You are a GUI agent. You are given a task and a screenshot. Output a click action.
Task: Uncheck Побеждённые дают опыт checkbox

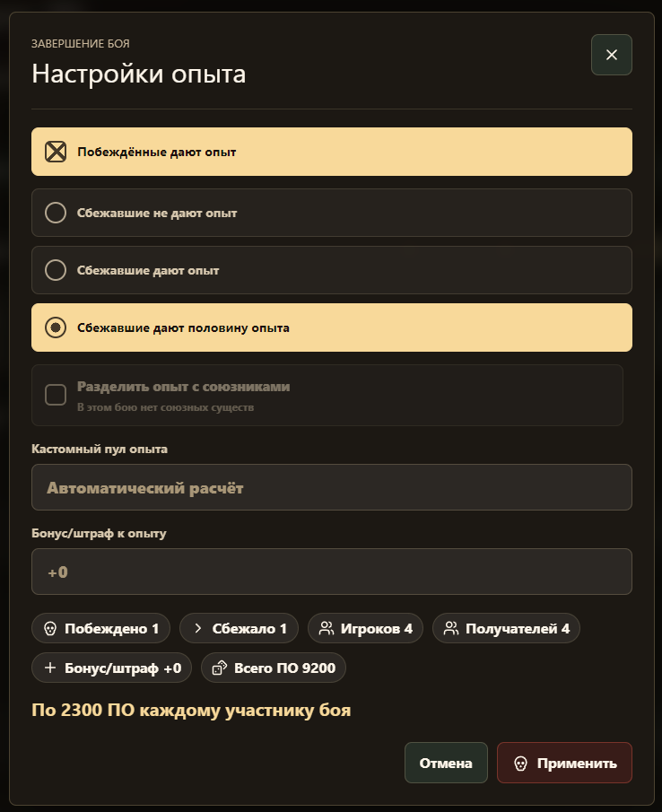56,152
